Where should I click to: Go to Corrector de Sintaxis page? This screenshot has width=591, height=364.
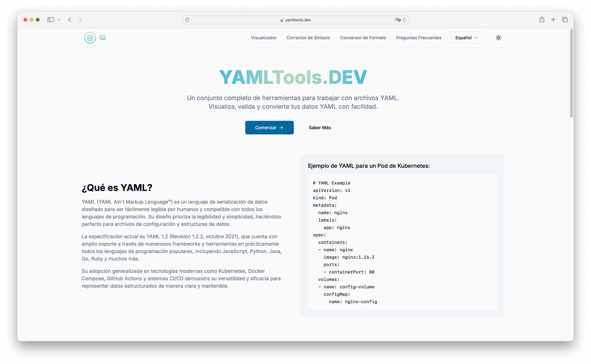click(308, 38)
